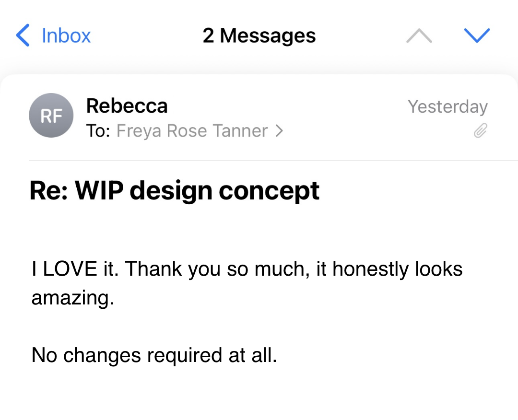Jump to next message using down arrow
Image resolution: width=518 pixels, height=420 pixels.
tap(477, 36)
